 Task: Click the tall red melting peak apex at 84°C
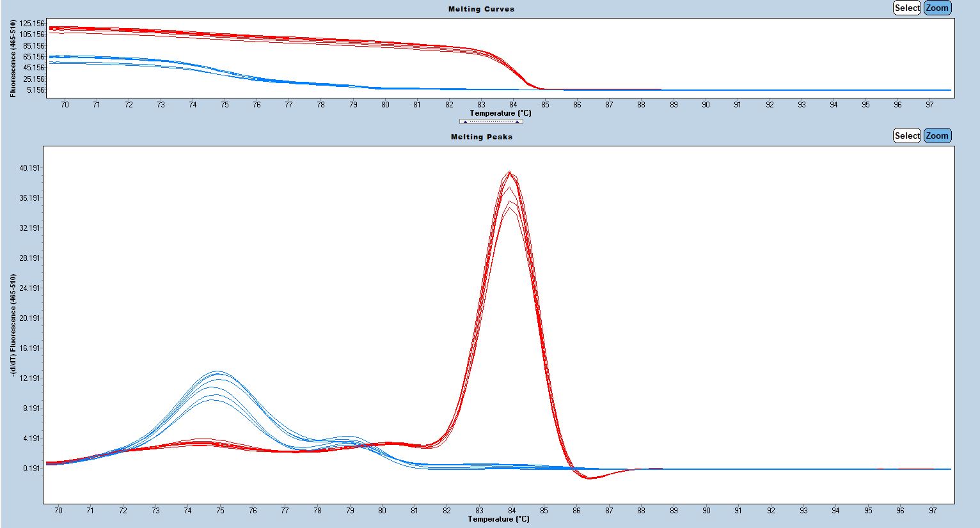(x=510, y=173)
